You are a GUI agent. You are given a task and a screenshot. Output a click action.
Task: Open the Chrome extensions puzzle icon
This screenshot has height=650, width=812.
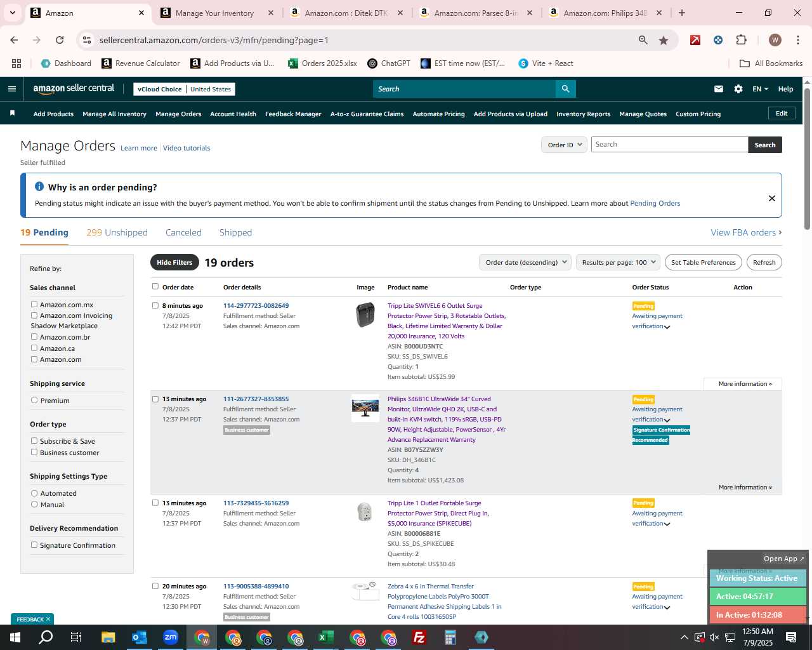741,40
